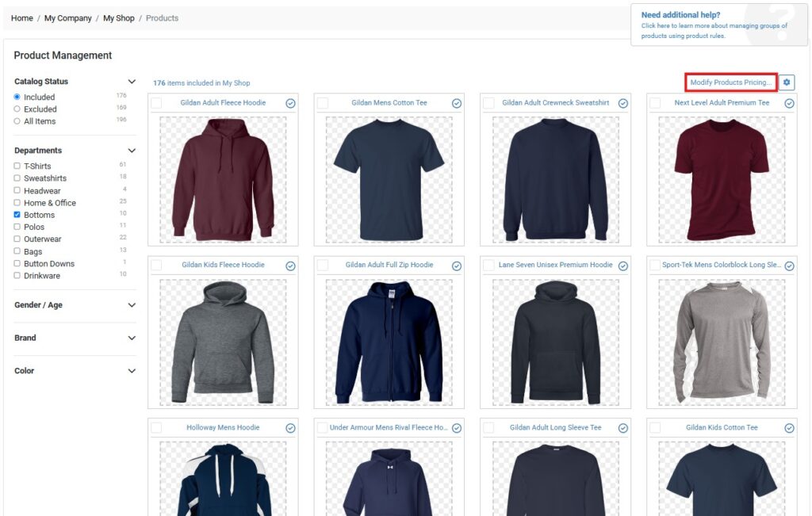The width and height of the screenshot is (812, 516).
Task: Click the included checkmark icon on Gildan Mens Cotton Tee
Action: coord(457,104)
